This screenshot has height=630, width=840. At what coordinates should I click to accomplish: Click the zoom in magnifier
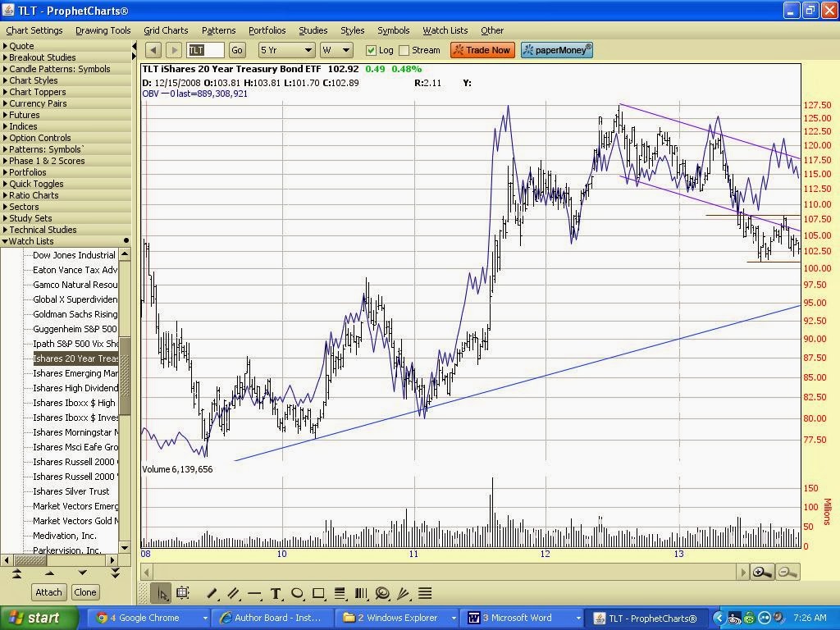762,572
